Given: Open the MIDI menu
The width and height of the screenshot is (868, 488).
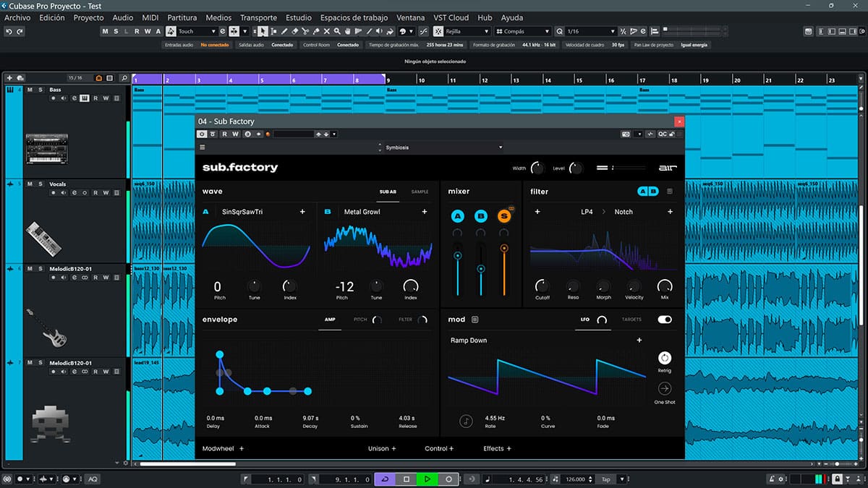Looking at the screenshot, I should (x=150, y=17).
